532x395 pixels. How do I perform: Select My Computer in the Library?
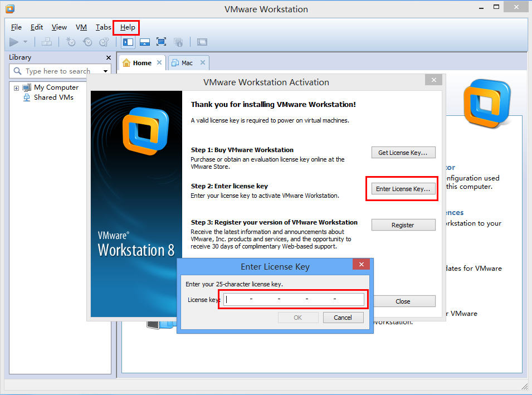point(56,87)
